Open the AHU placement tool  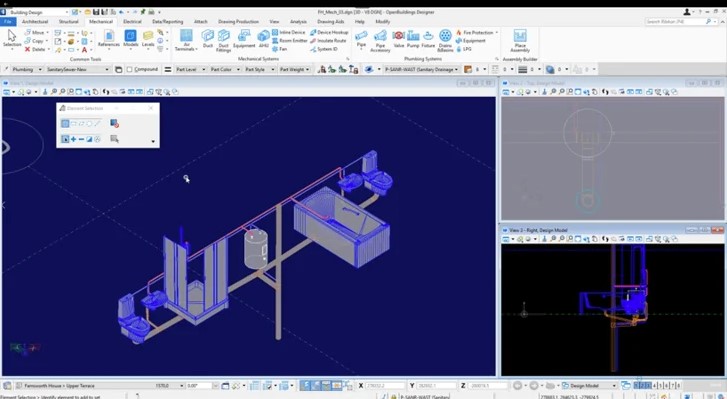point(263,38)
